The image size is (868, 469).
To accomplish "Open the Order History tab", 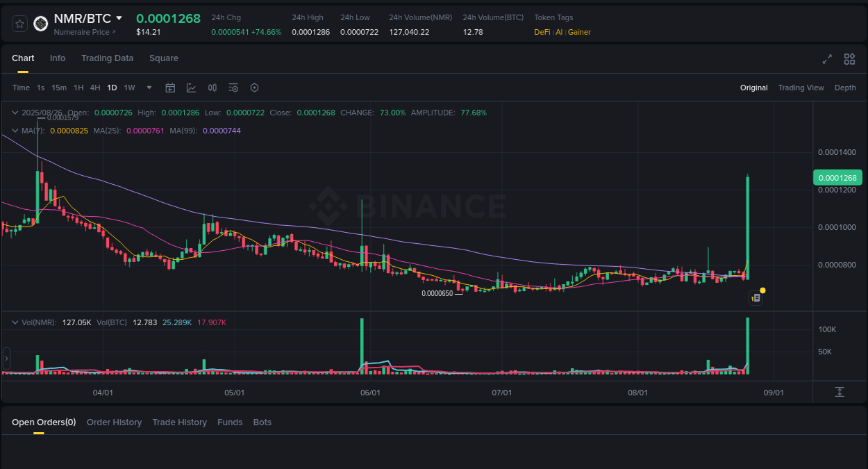I will click(x=114, y=422).
